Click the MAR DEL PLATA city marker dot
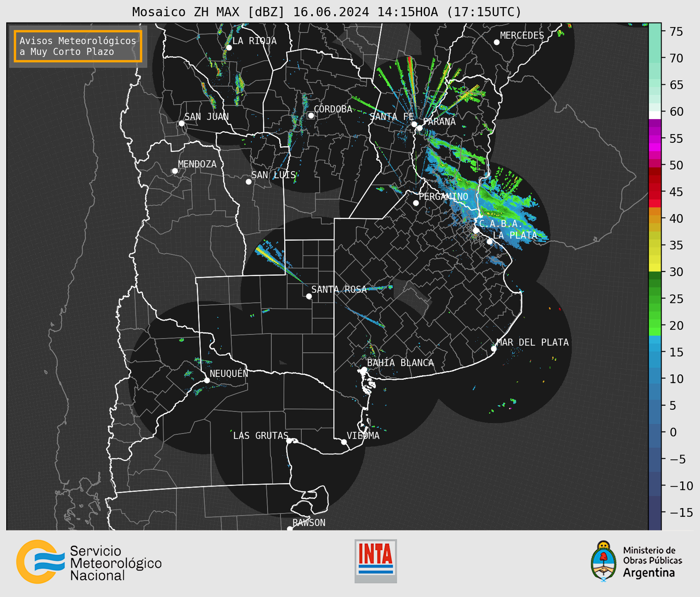700x597 pixels. (494, 349)
